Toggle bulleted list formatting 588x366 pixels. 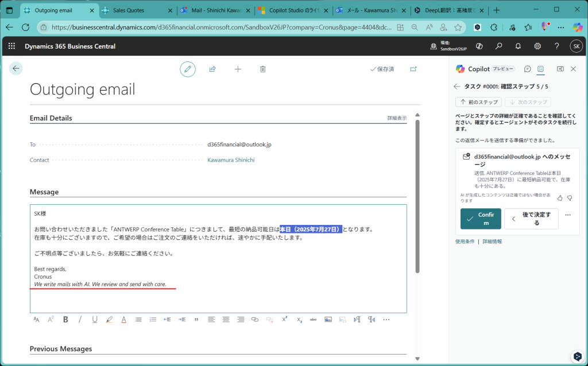138,320
